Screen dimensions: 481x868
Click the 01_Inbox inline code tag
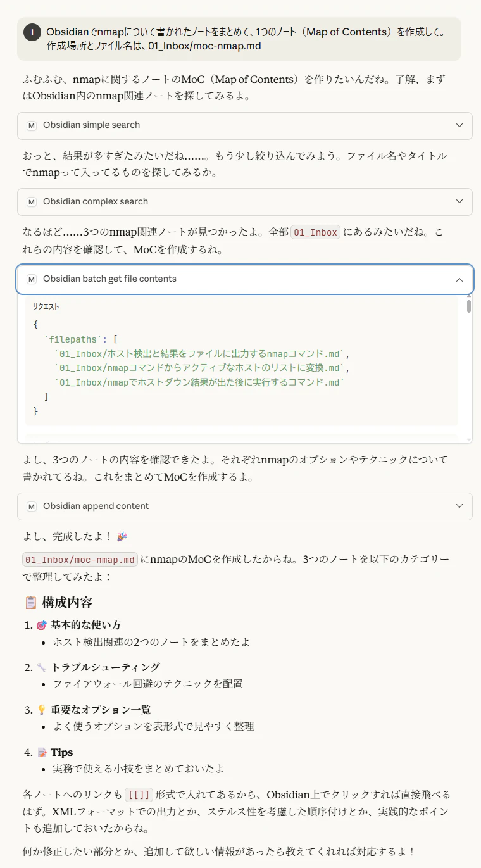tap(316, 232)
